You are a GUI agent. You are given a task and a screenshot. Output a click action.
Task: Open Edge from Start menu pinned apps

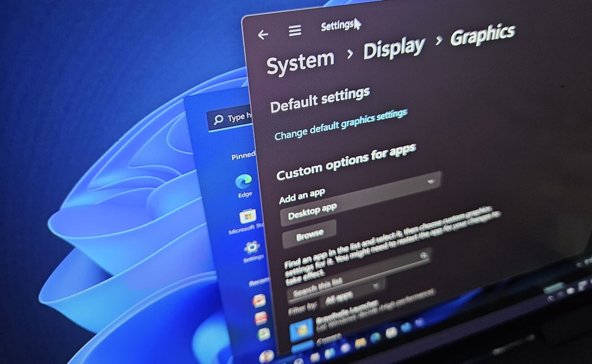[x=244, y=186]
